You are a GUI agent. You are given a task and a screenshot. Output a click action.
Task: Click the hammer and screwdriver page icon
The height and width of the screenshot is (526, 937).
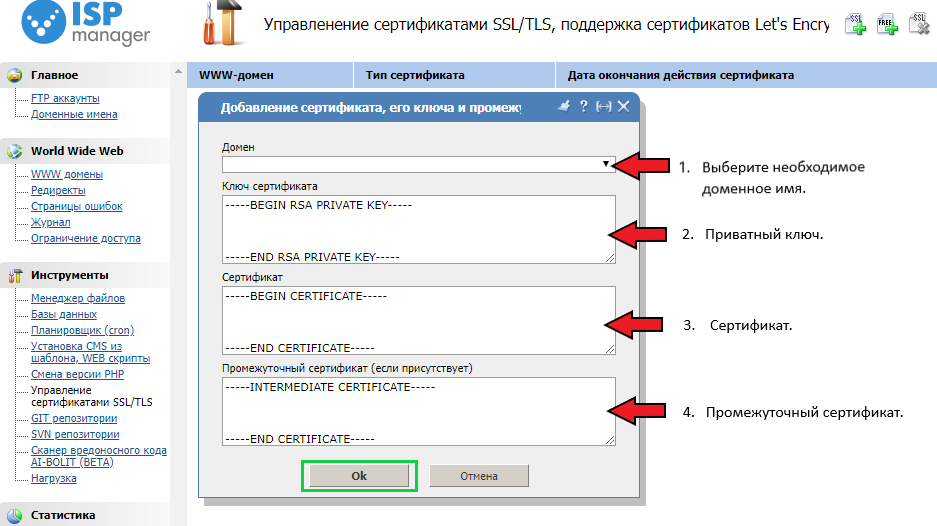click(224, 23)
